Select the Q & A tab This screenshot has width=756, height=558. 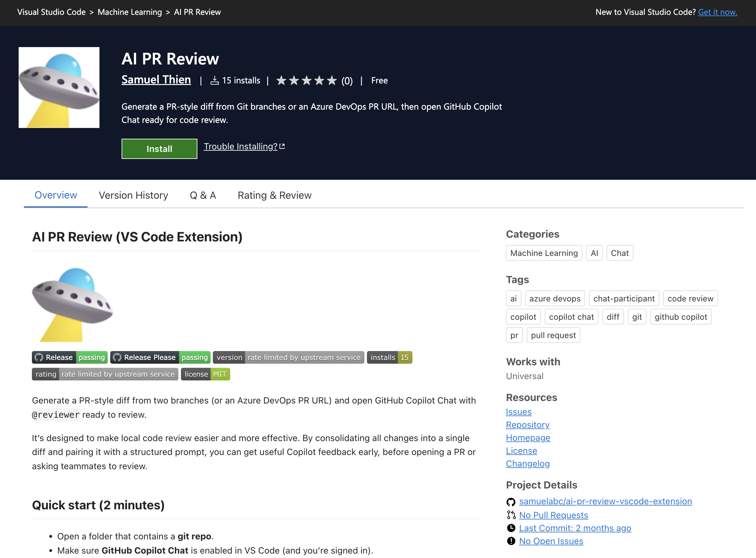(202, 195)
